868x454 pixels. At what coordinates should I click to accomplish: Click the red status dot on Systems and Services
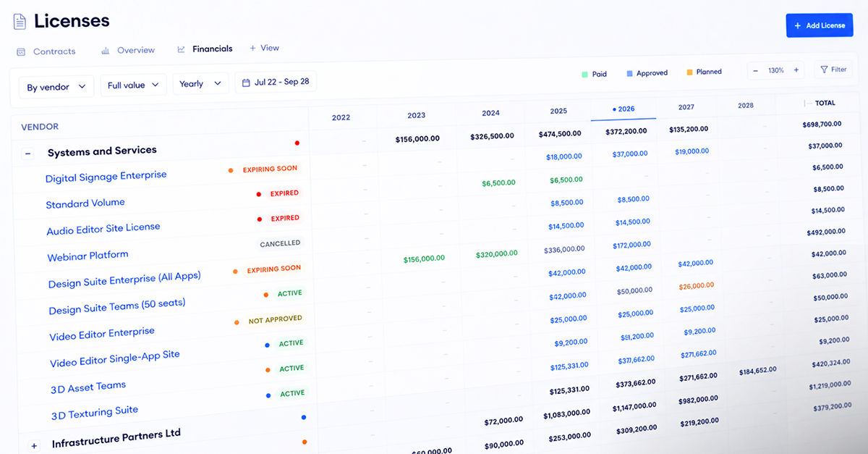(297, 143)
